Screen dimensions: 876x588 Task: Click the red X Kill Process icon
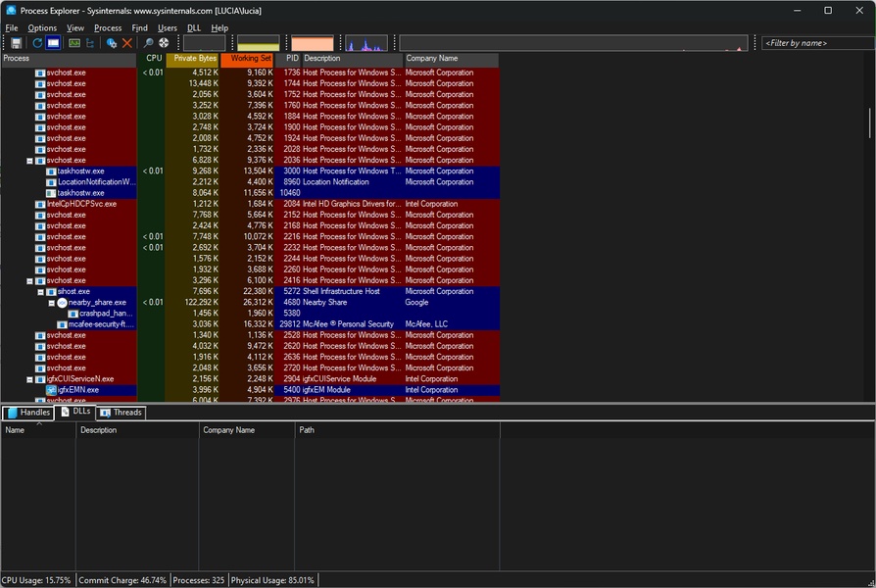(127, 43)
